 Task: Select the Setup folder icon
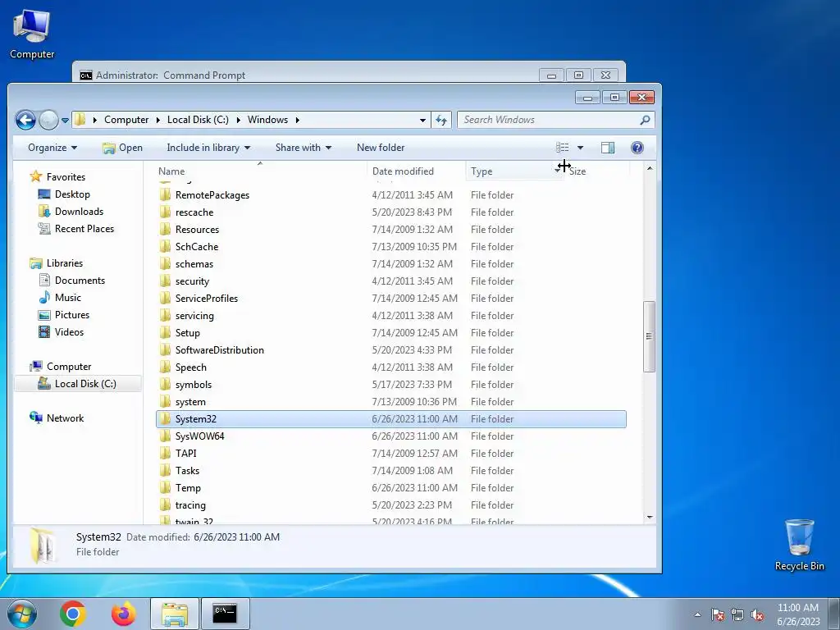(166, 333)
